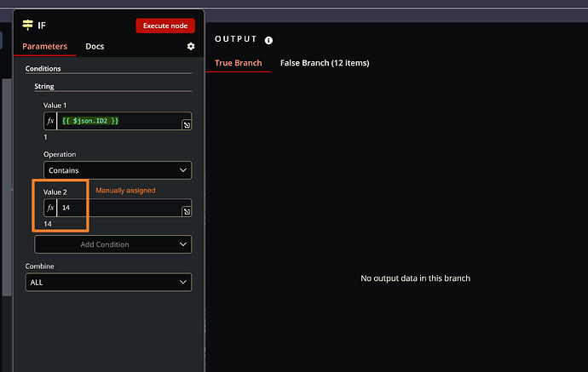
Task: Toggle fx expression for Value 1
Action: point(50,121)
